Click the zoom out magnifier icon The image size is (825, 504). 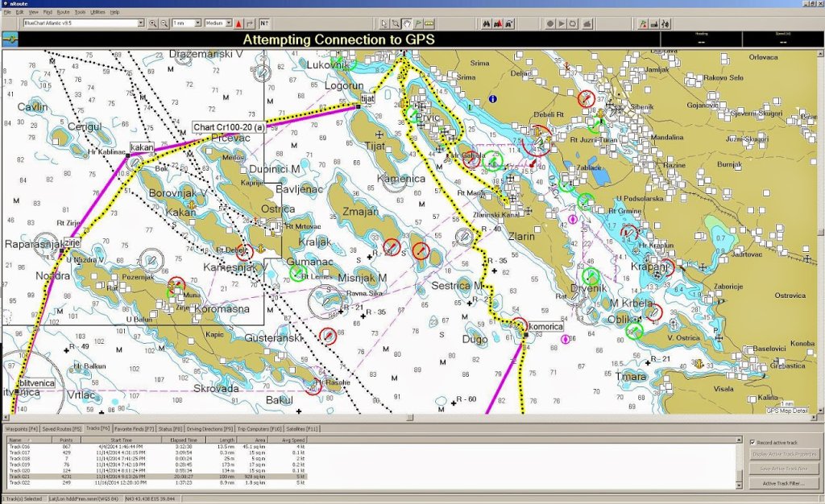[164, 23]
